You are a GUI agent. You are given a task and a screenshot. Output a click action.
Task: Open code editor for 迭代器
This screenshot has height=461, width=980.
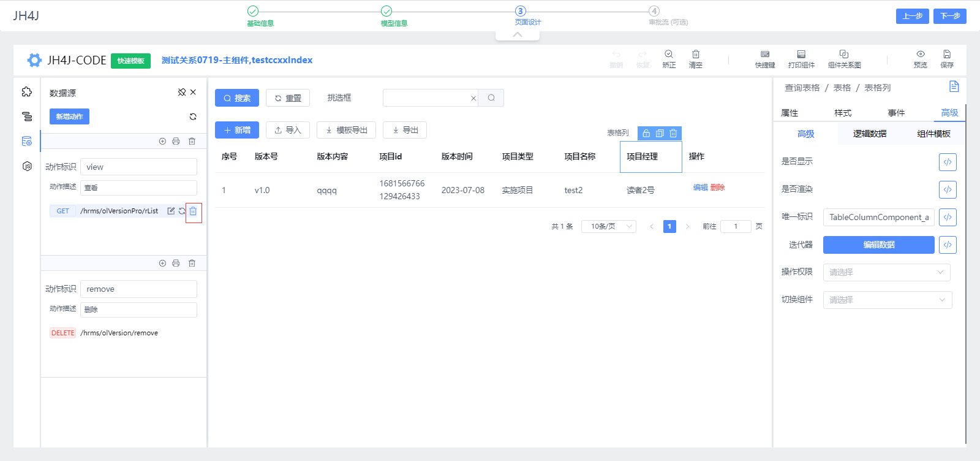pyautogui.click(x=948, y=245)
